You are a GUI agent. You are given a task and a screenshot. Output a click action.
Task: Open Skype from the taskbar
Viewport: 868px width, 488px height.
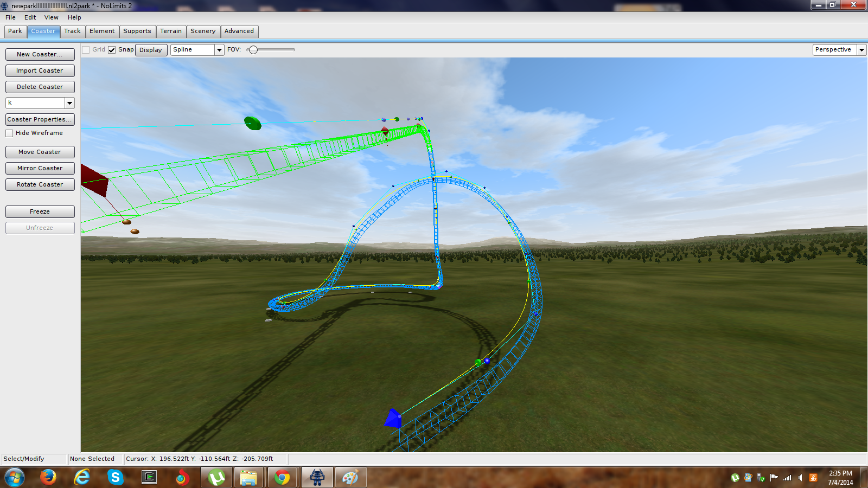[115, 477]
